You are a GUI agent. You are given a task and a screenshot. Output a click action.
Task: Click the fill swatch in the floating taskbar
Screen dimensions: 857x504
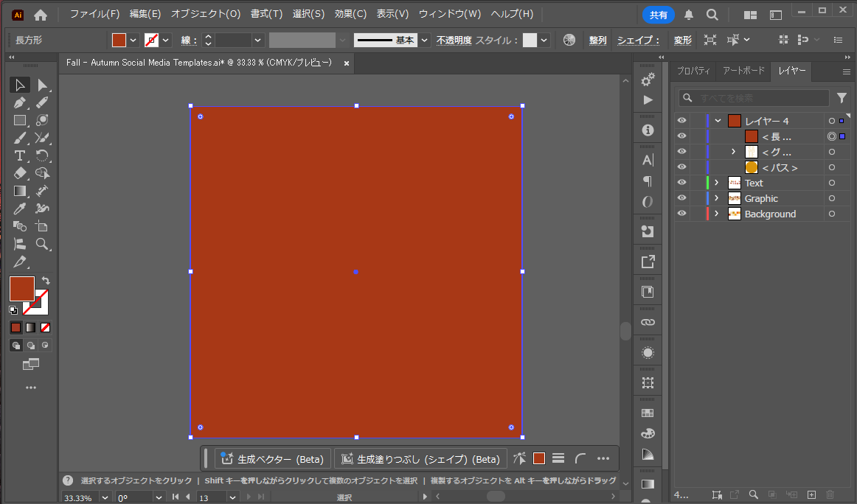point(539,458)
